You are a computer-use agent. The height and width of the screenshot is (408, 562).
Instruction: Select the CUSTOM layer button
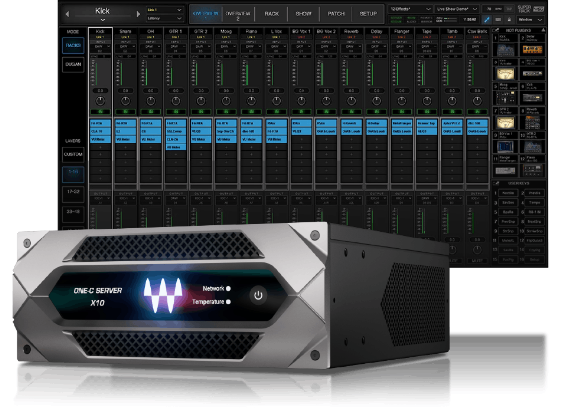(73, 155)
